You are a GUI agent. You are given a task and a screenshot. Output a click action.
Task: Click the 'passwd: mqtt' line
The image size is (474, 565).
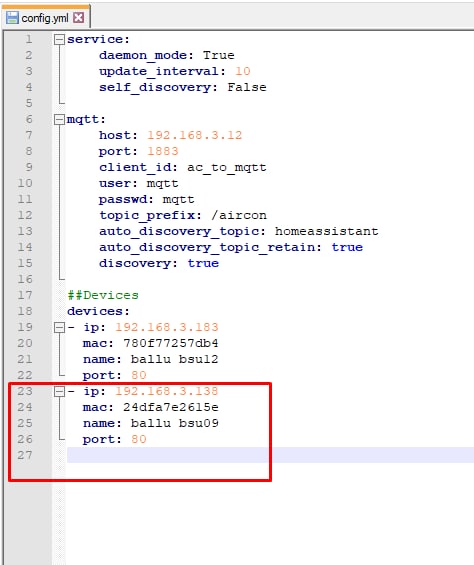click(x=147, y=199)
